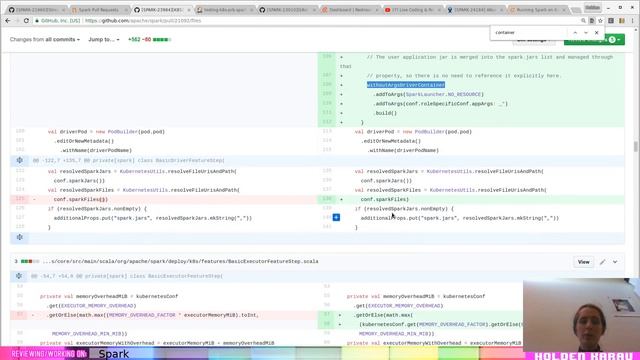Switch to the first SPARK GitHub tab
The width and height of the screenshot is (640, 360).
coord(36,9)
